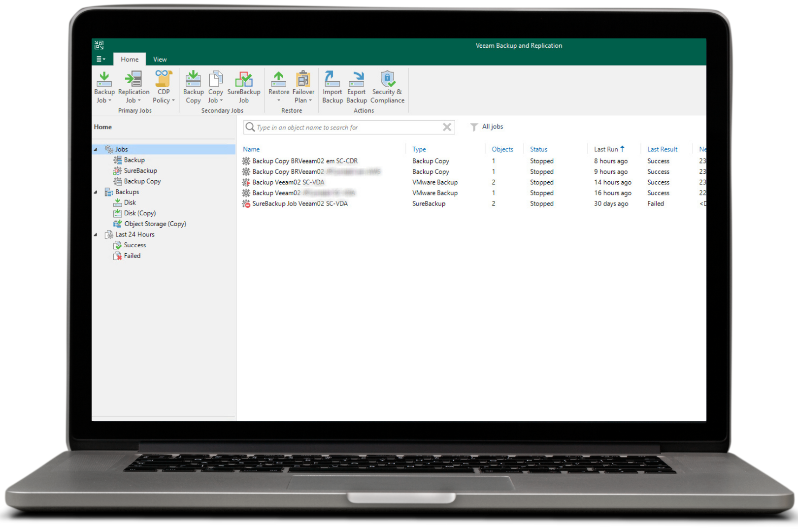Viewport: 798px width, 532px height.
Task: Switch to the Home ribbon tab
Action: pos(130,59)
